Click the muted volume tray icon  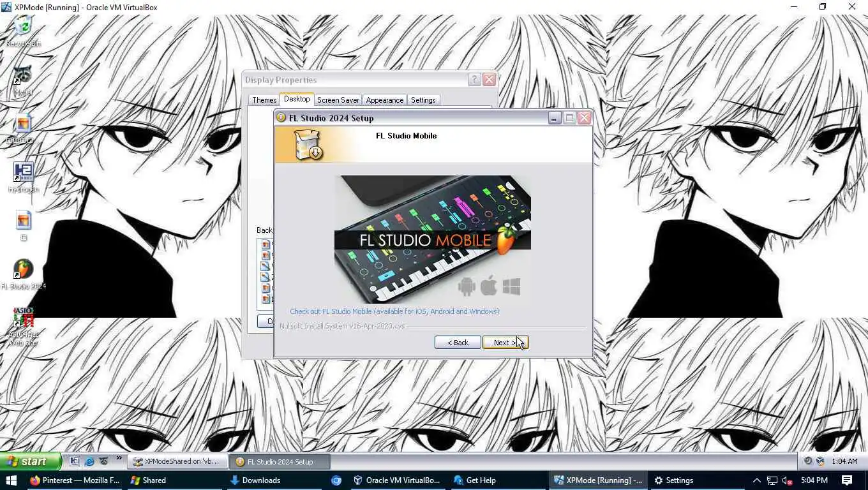(788, 480)
